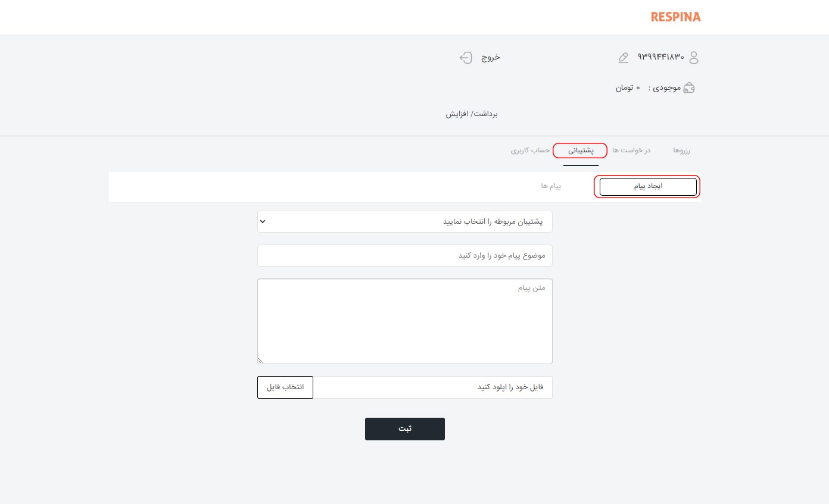Switch to the درخواست ها (Requests) tab
829x504 pixels.
631,151
